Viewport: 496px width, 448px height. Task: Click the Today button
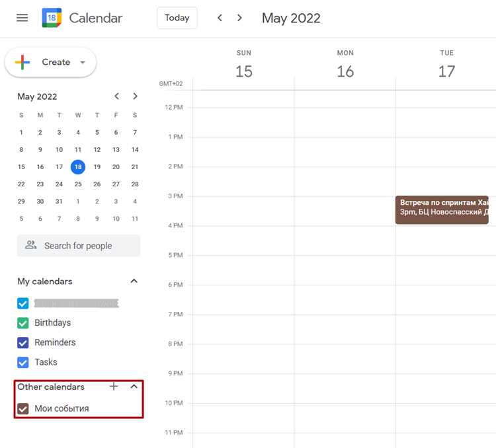pos(177,18)
